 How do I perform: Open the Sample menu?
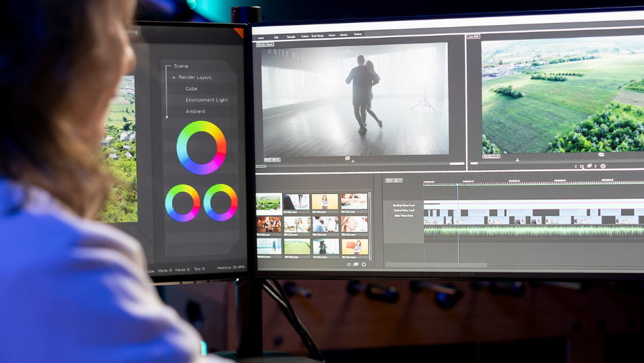point(291,37)
